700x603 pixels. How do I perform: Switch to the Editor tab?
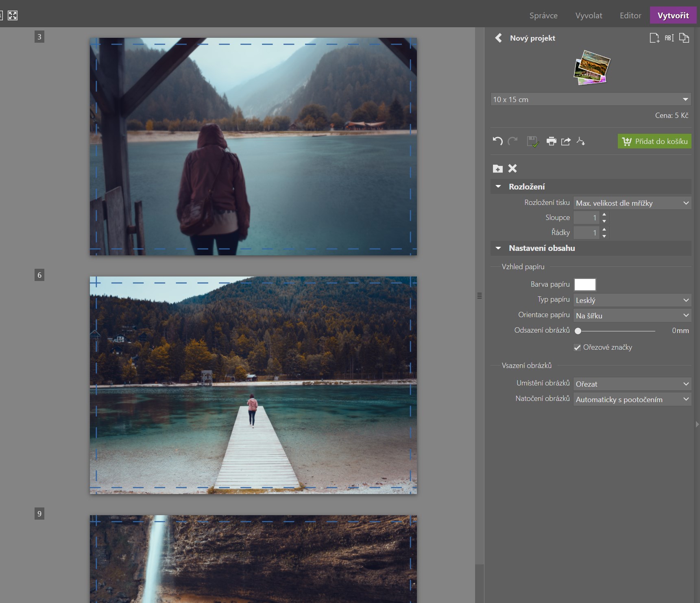tap(630, 15)
